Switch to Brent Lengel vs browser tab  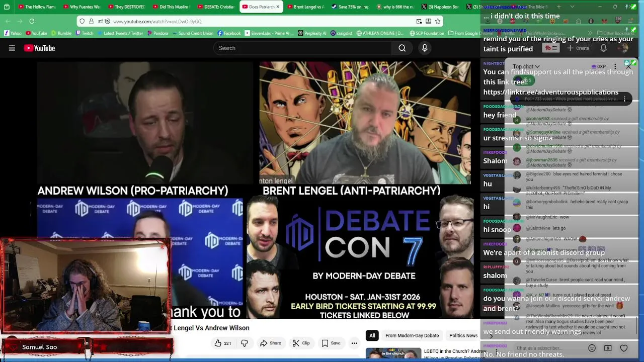(x=305, y=7)
